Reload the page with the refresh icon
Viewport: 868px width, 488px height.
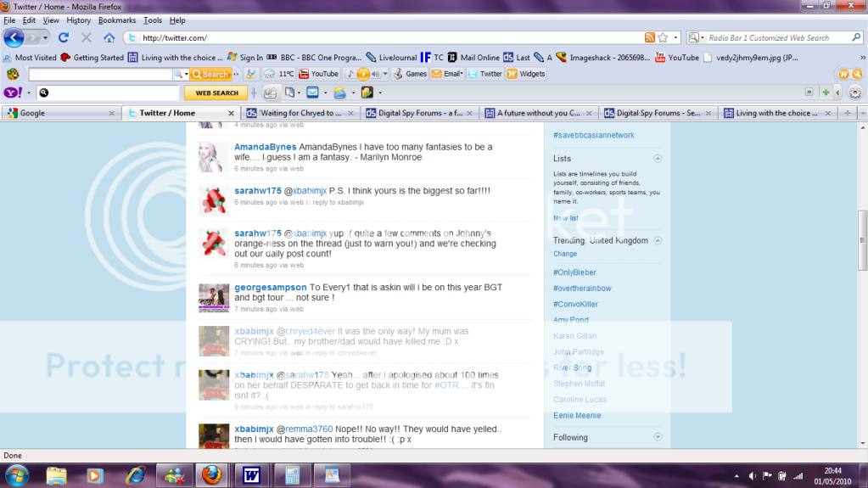[x=64, y=37]
